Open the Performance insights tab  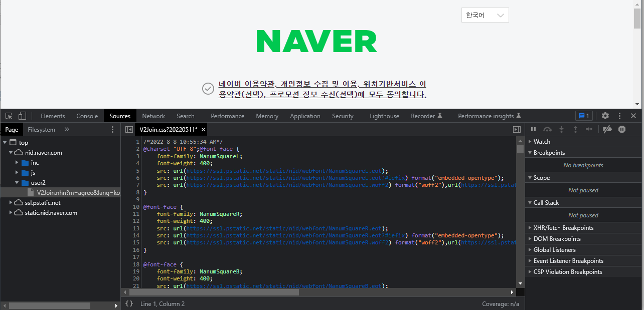[x=490, y=116]
